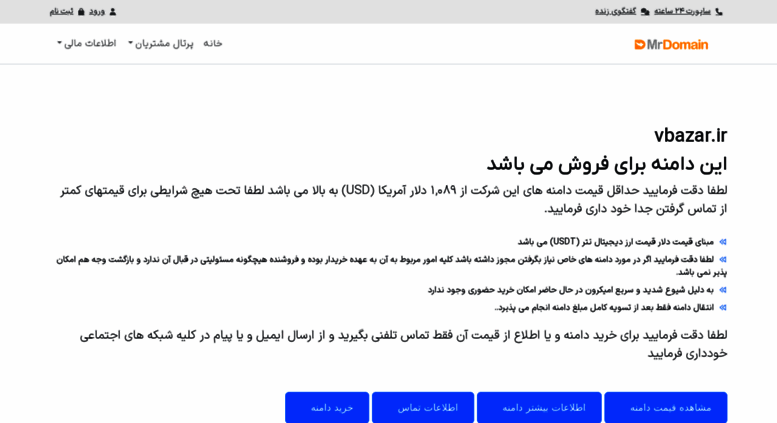Click the مشاهده قیمت دامنه button
The height and width of the screenshot is (423, 777).
(666, 407)
